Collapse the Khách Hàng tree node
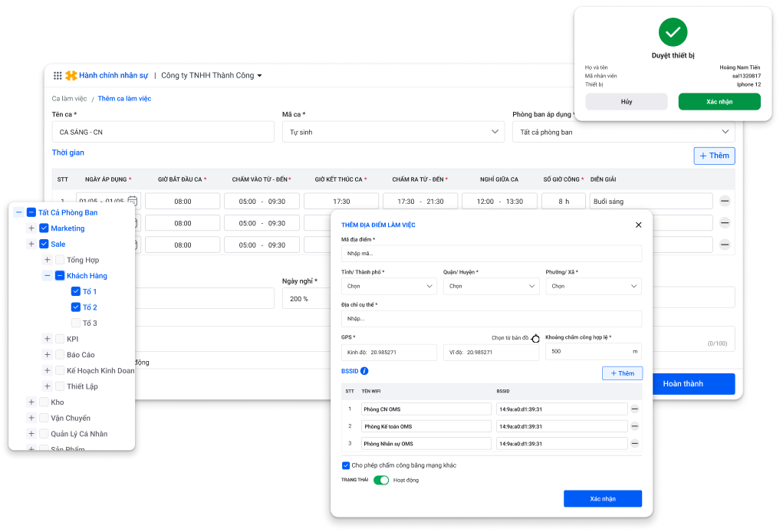 pos(48,275)
